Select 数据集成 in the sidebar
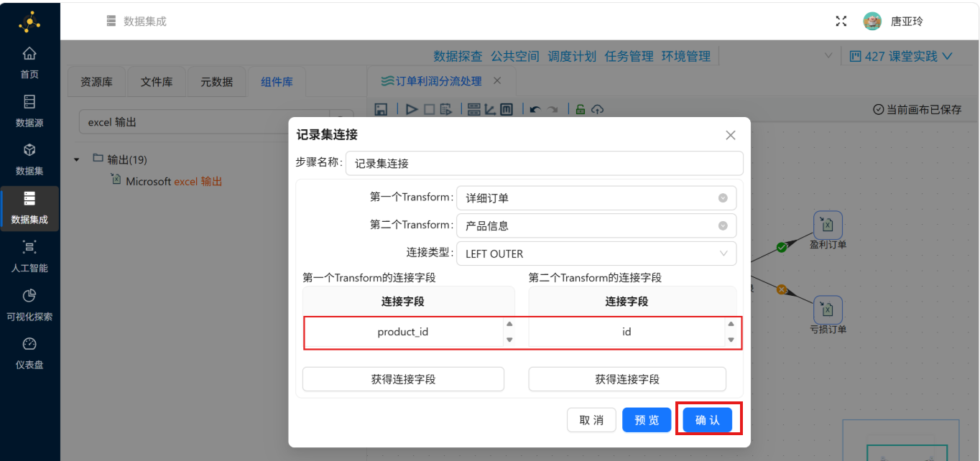The height and width of the screenshot is (461, 980). tap(29, 208)
